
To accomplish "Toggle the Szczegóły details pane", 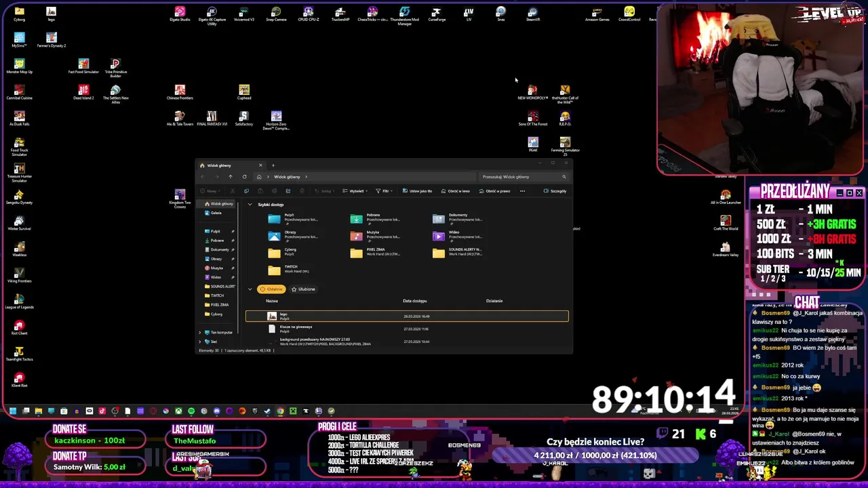I will tap(555, 191).
